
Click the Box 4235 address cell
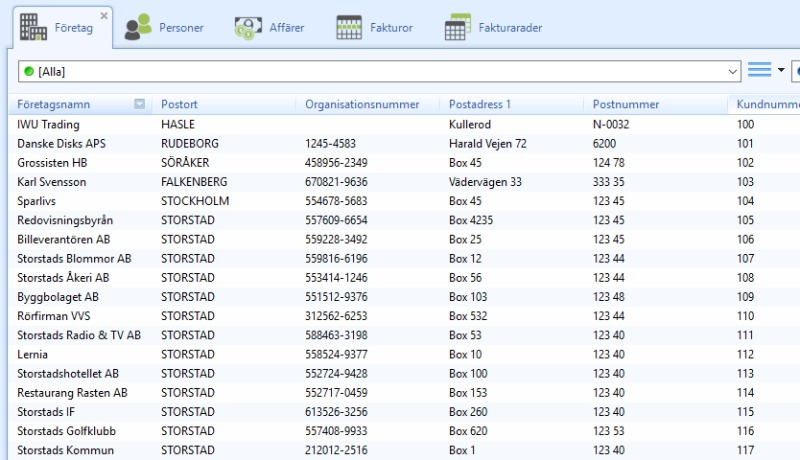471,220
